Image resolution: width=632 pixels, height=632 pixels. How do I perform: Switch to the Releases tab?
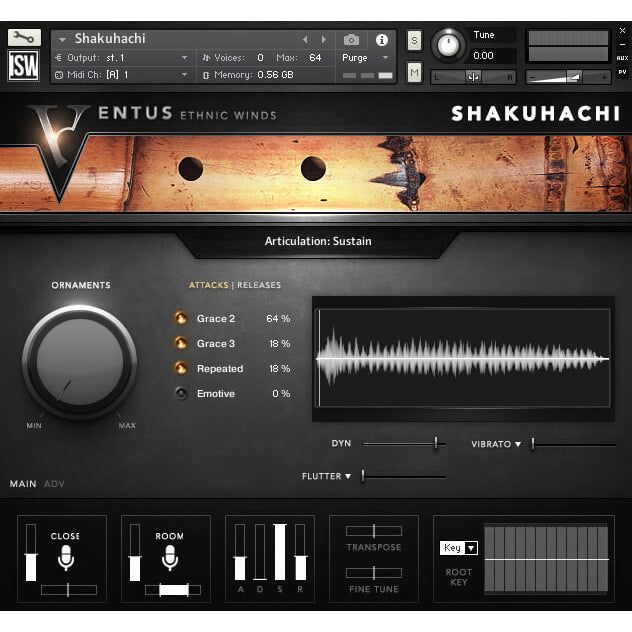(x=259, y=285)
